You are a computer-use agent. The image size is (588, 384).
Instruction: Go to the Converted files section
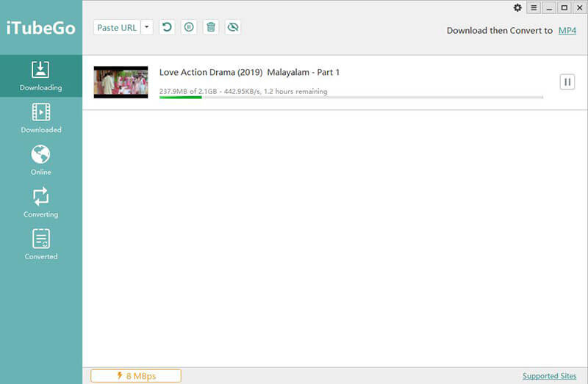point(41,244)
